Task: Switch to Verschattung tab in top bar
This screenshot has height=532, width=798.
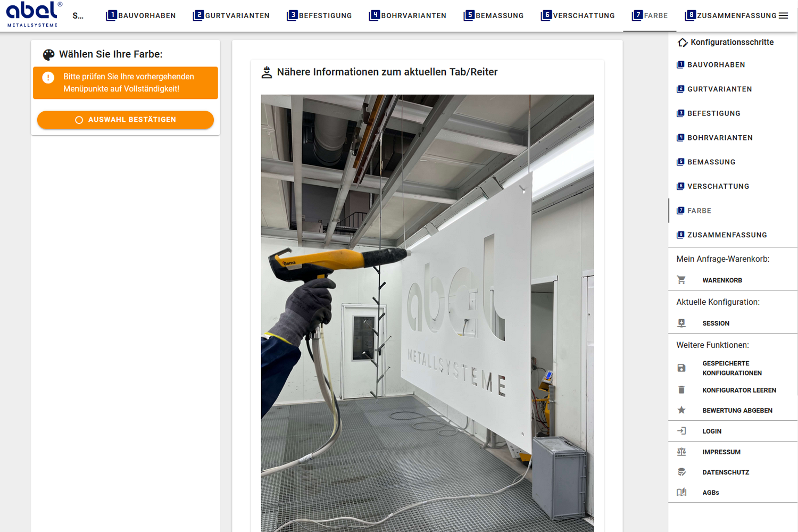Action: [578, 15]
